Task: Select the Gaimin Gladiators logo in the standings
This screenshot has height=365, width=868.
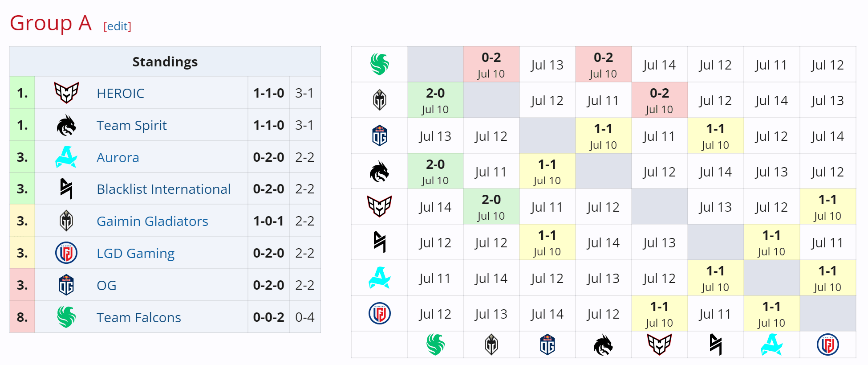Action: [x=66, y=221]
